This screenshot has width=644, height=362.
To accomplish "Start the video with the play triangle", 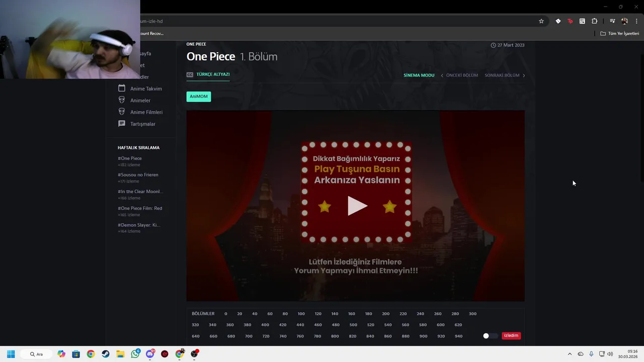I will (x=357, y=206).
